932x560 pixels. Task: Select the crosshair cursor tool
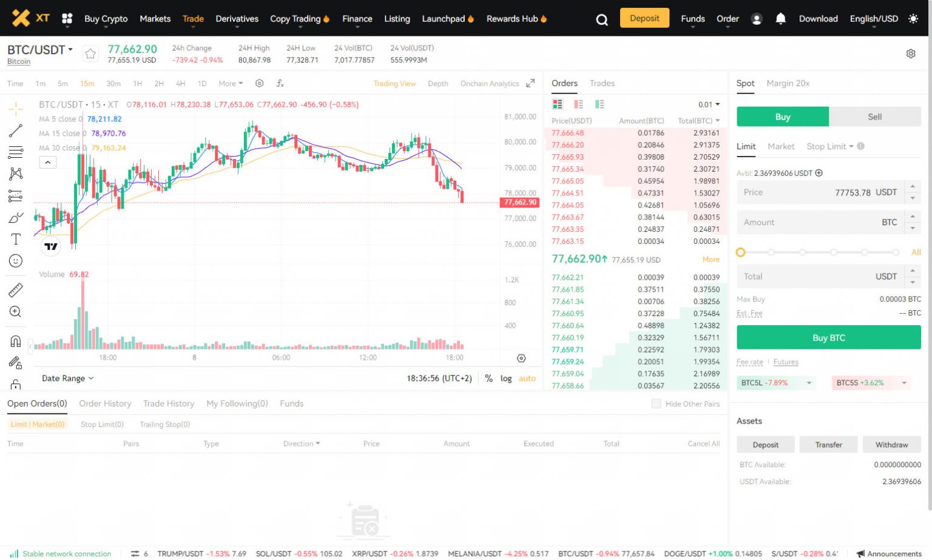tap(16, 109)
